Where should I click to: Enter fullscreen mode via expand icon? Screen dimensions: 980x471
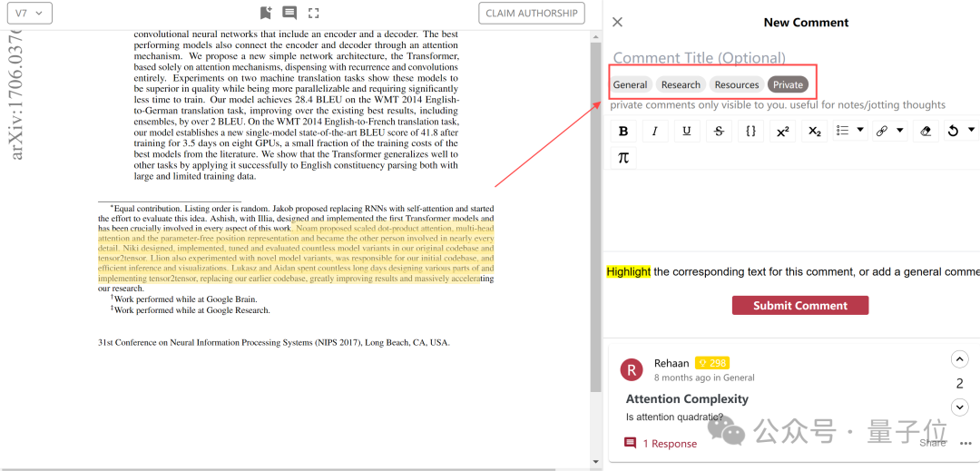point(314,13)
